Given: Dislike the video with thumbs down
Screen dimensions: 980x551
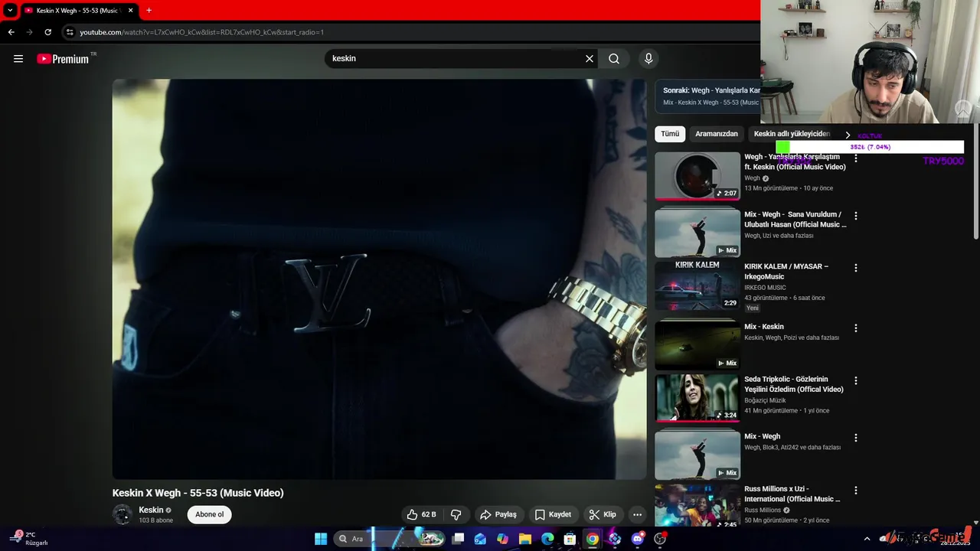Looking at the screenshot, I should 456,514.
